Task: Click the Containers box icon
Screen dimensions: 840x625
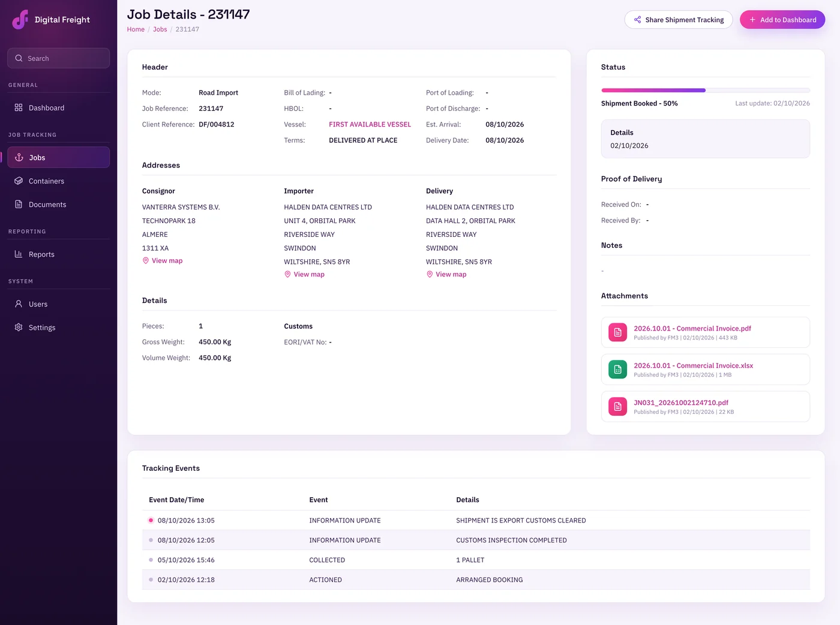Action: (x=19, y=181)
